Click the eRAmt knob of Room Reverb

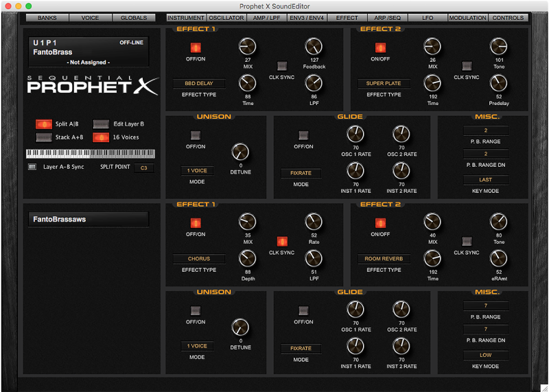[498, 258]
